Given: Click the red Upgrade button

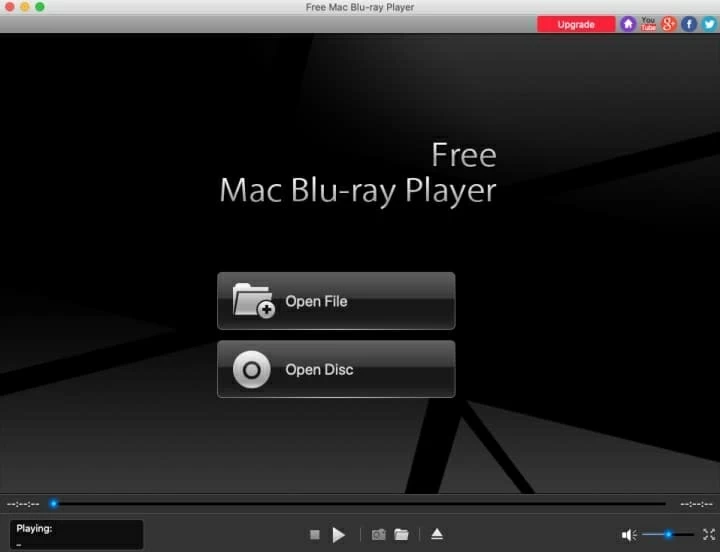Looking at the screenshot, I should [x=576, y=24].
